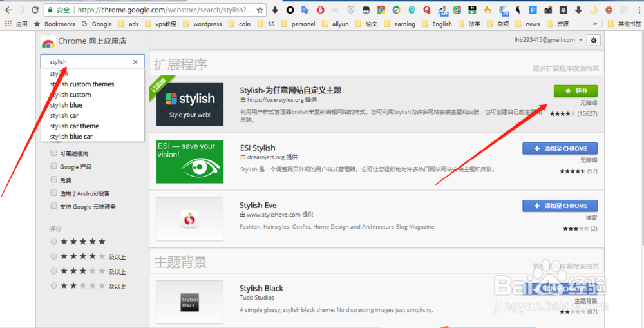This screenshot has height=328, width=644.
Task: Open the Stylish 'Style your web!' thumbnail
Action: 190,104
